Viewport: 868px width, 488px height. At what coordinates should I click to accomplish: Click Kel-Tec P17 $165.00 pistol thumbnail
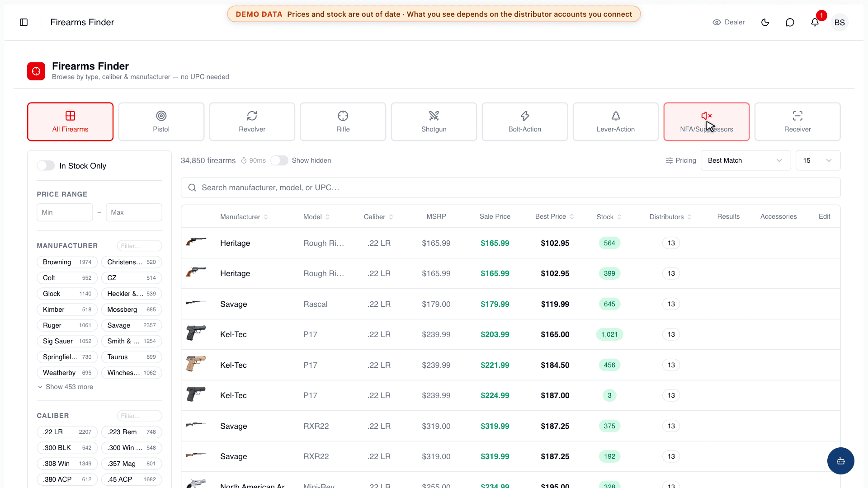pos(196,333)
